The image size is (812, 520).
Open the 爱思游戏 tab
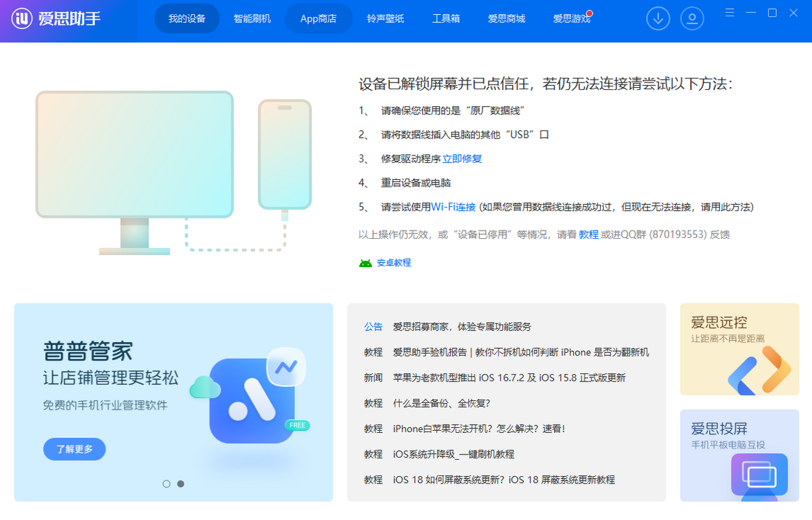(x=572, y=19)
